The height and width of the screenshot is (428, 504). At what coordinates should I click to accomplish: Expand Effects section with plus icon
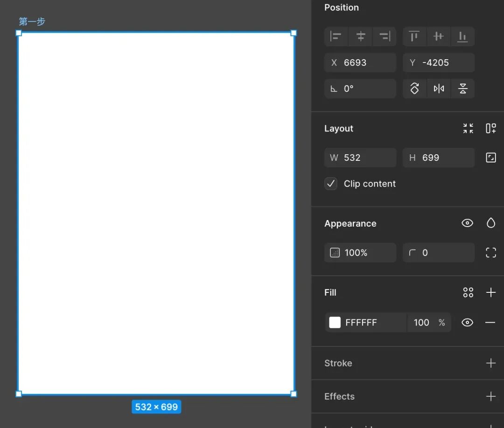(491, 397)
